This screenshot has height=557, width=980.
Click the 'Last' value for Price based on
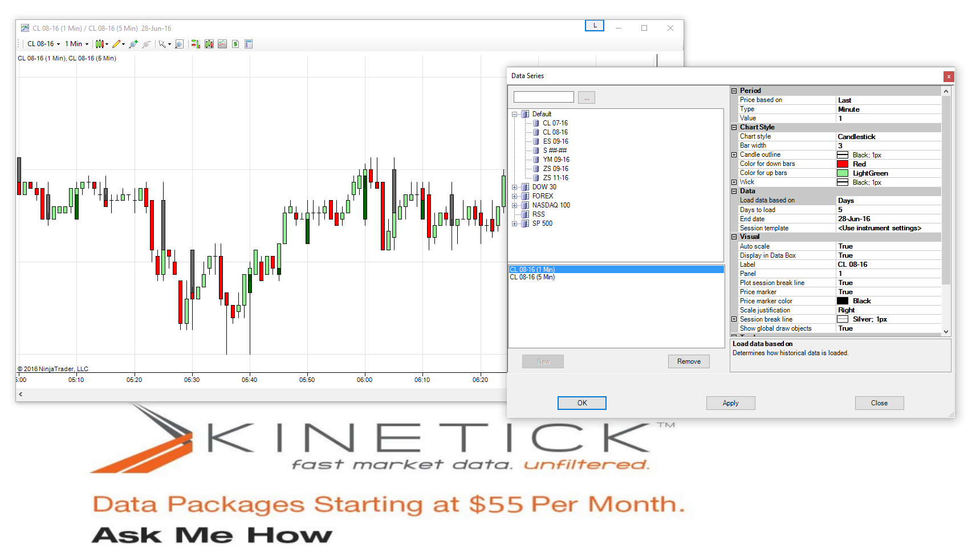coord(844,100)
